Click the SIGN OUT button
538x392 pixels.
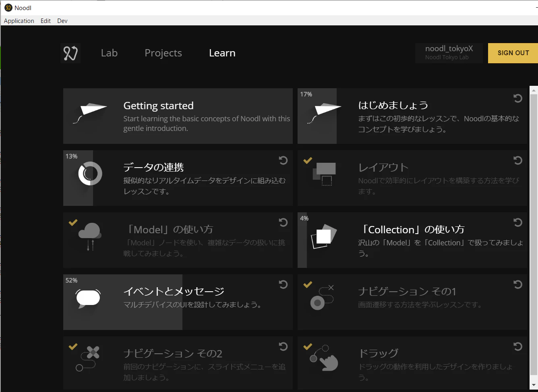513,53
